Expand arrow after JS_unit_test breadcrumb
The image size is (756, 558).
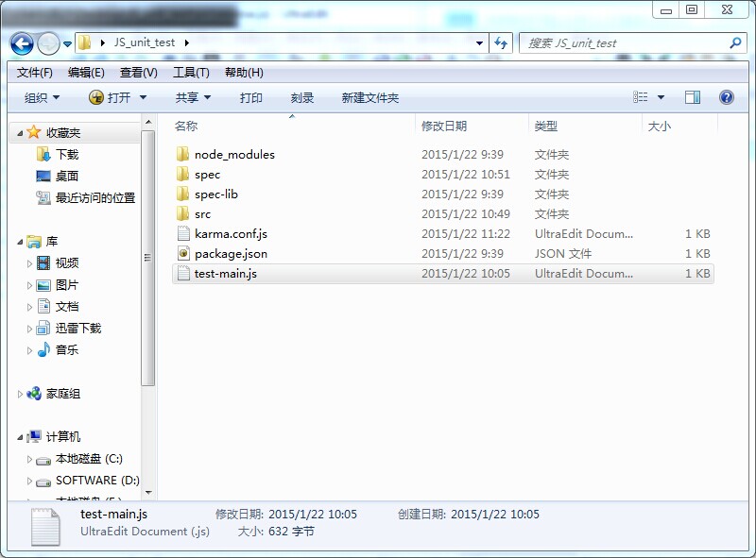pyautogui.click(x=186, y=42)
